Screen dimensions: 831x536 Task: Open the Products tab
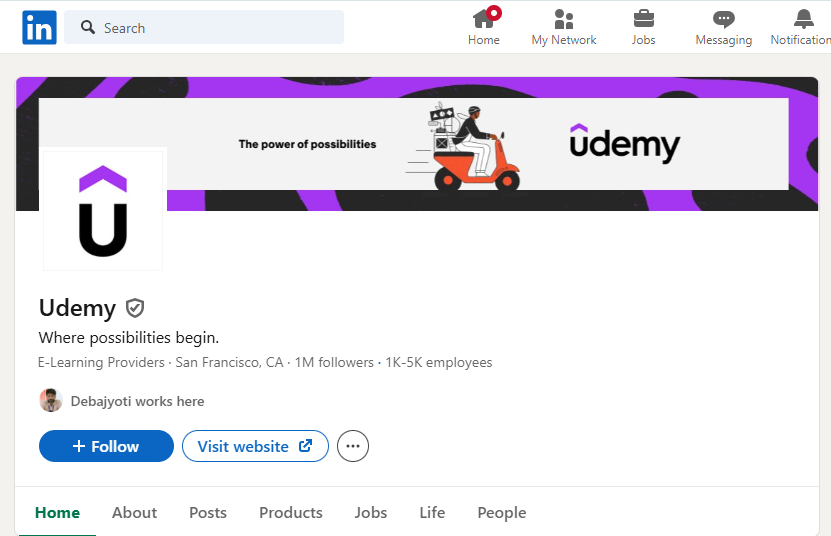pos(290,513)
